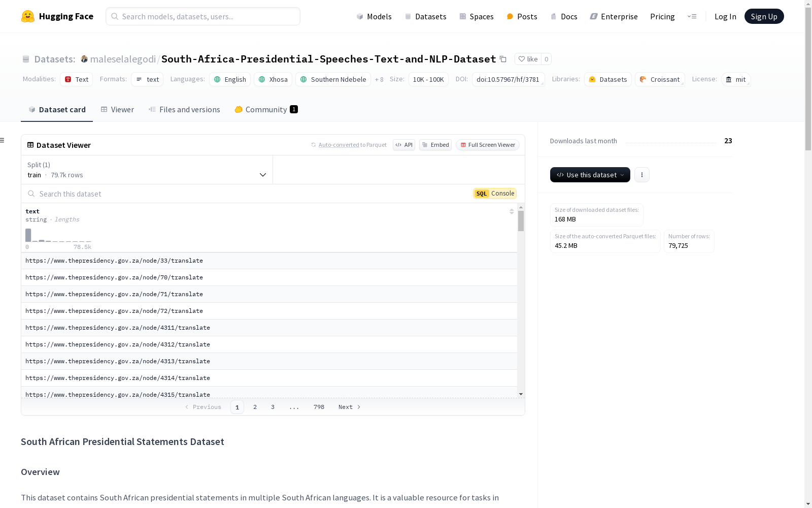Click the 10K - 100K size tag
Image resolution: width=812 pixels, height=508 pixels.
428,79
